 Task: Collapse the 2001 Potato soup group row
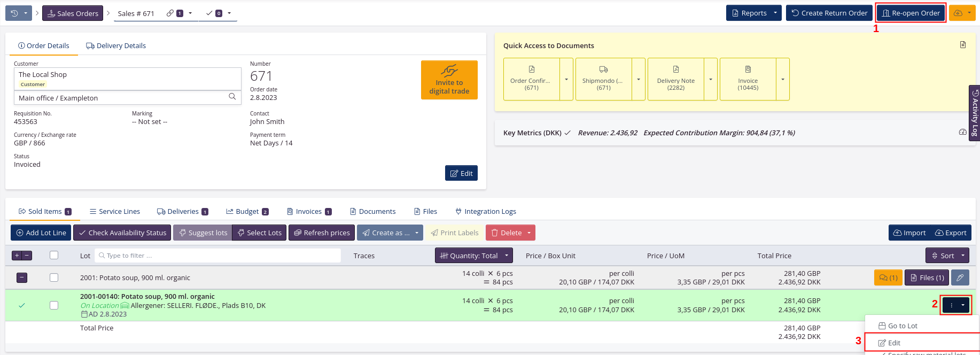(x=22, y=277)
